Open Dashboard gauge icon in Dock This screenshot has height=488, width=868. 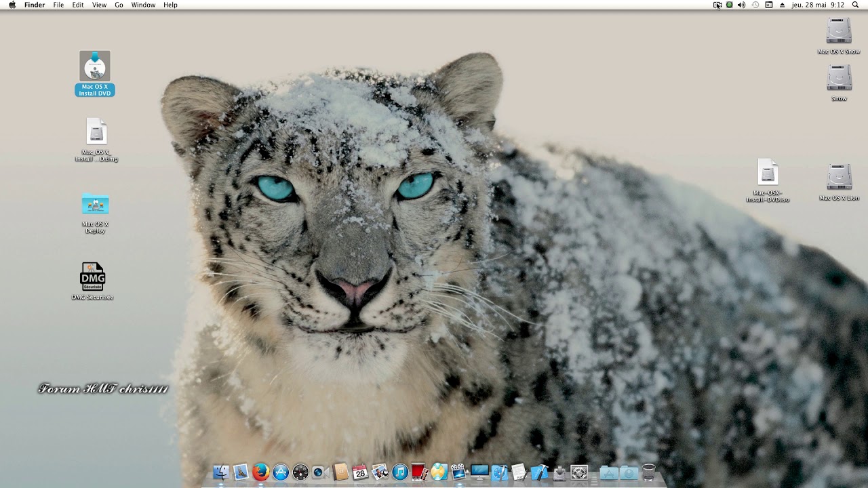[x=300, y=472]
